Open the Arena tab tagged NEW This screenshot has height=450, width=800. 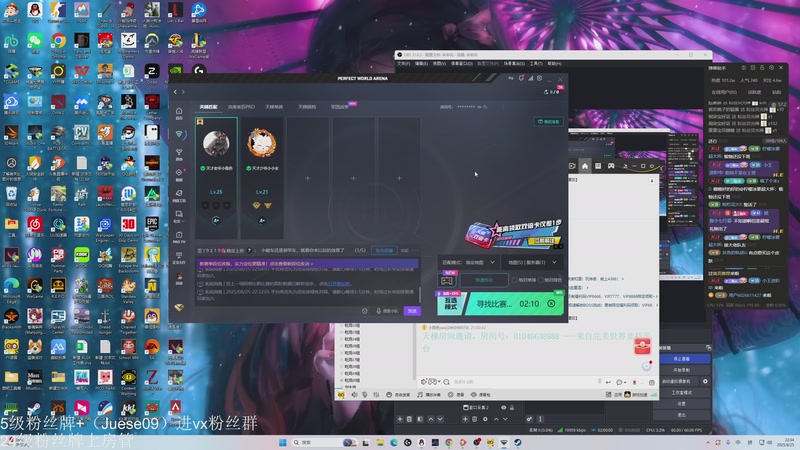coord(340,107)
